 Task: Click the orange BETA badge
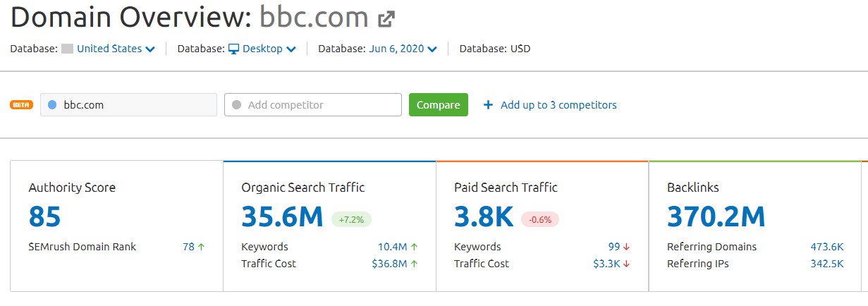pyautogui.click(x=21, y=104)
